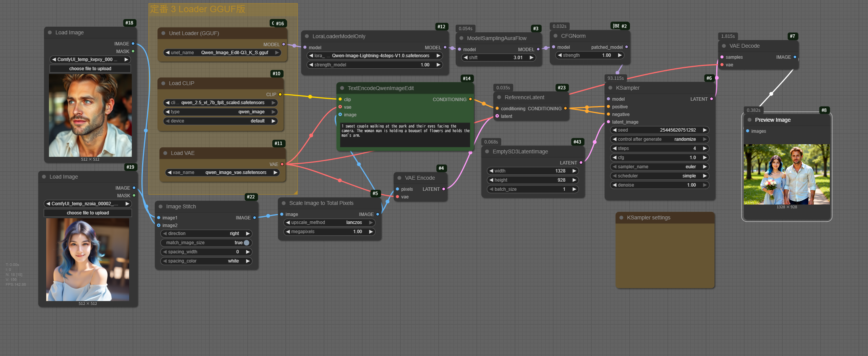
Task: Collapse the Preview Image node with its dot
Action: [x=749, y=120]
